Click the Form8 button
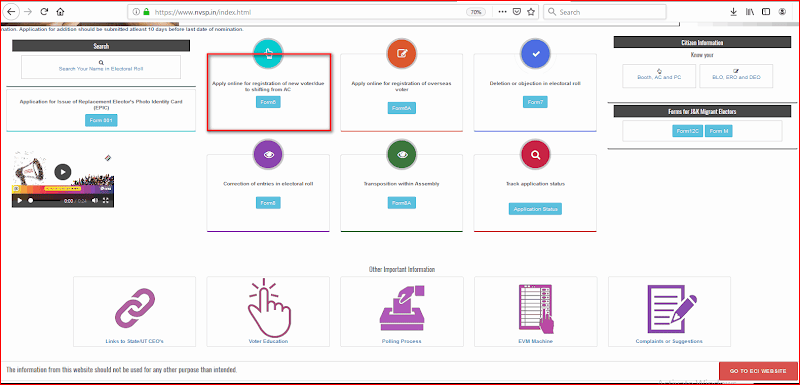800x385 pixels. [x=268, y=203]
